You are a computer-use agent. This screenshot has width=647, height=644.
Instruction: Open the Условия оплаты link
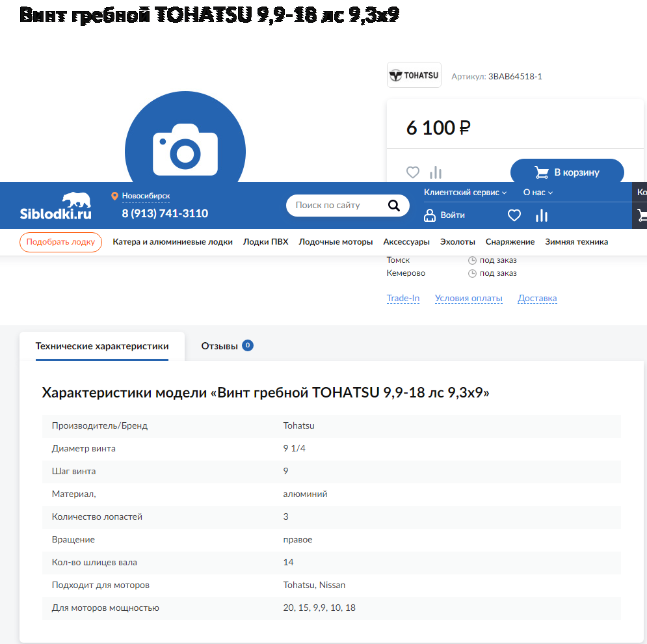pyautogui.click(x=468, y=299)
